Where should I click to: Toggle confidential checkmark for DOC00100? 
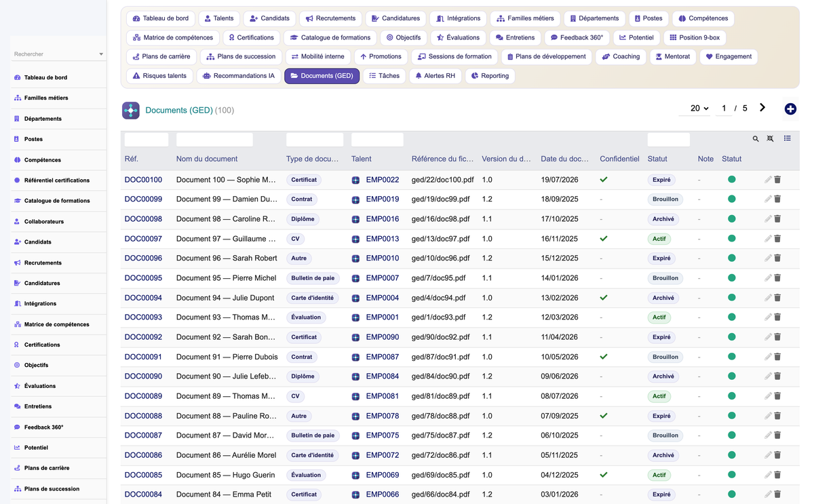(x=604, y=180)
